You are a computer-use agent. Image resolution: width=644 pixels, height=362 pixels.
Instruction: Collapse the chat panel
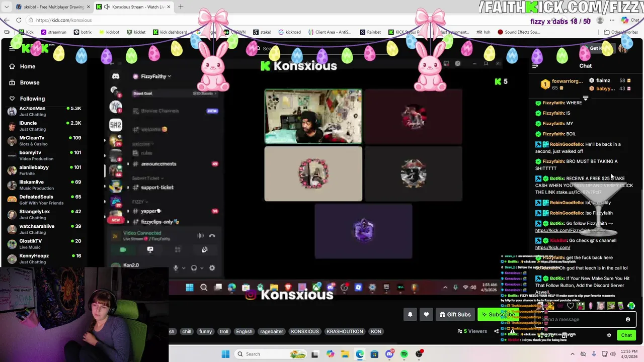(535, 66)
